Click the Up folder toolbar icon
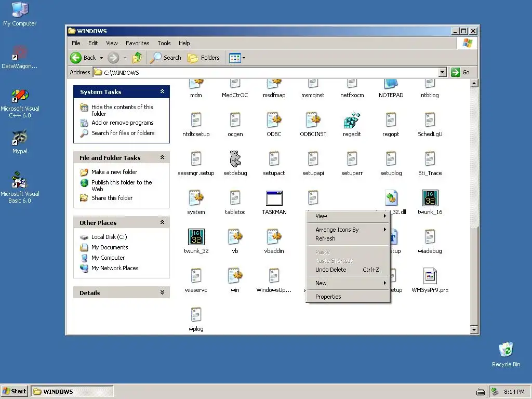The image size is (532, 399). point(137,58)
